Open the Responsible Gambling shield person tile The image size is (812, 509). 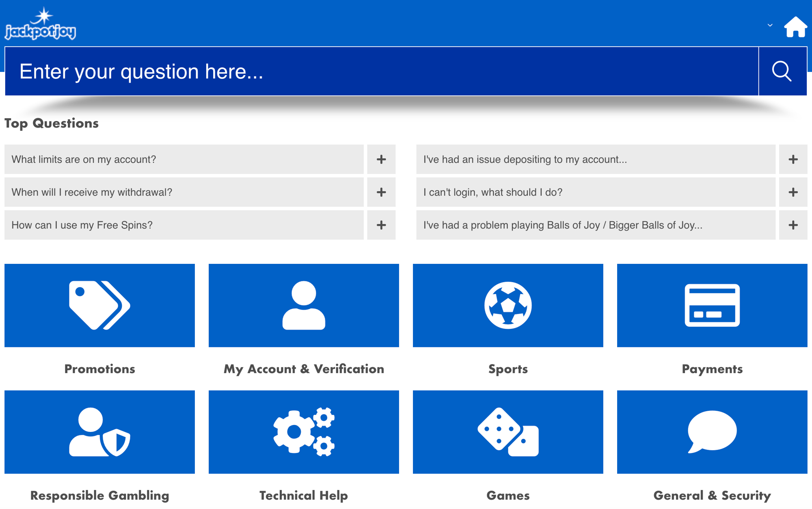click(99, 432)
